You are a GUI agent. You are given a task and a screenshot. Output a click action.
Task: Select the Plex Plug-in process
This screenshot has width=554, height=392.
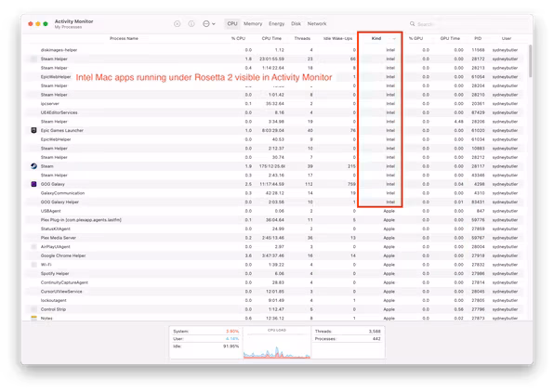pyautogui.click(x=81, y=219)
